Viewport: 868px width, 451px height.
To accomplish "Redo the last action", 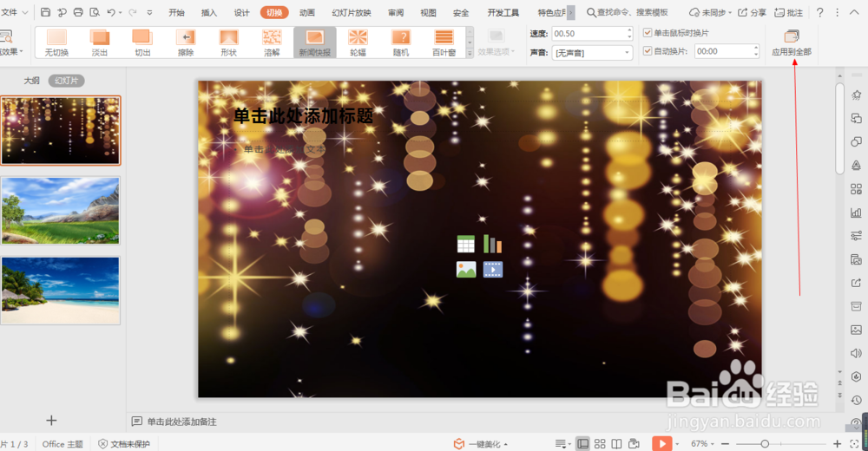I will (132, 12).
